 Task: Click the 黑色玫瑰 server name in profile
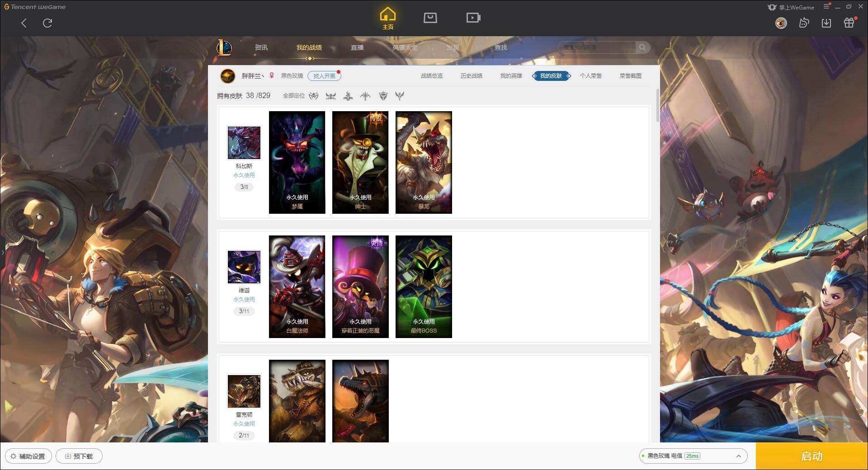pyautogui.click(x=292, y=76)
